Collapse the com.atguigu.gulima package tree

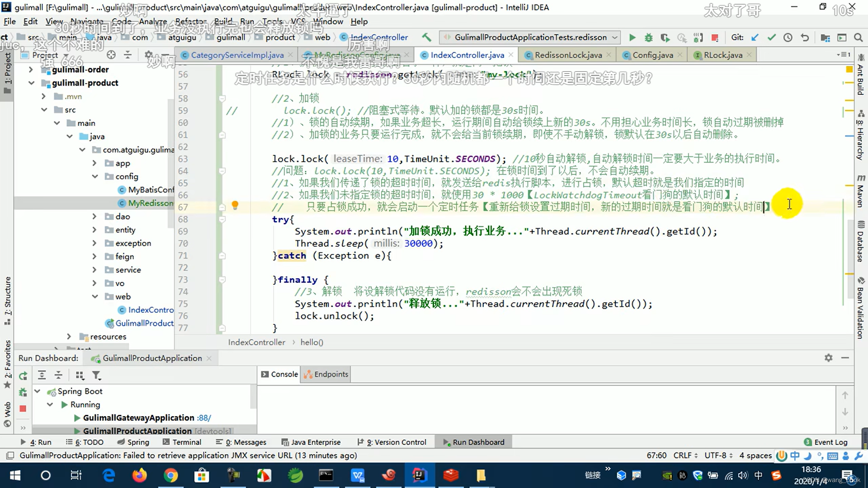[x=84, y=150]
